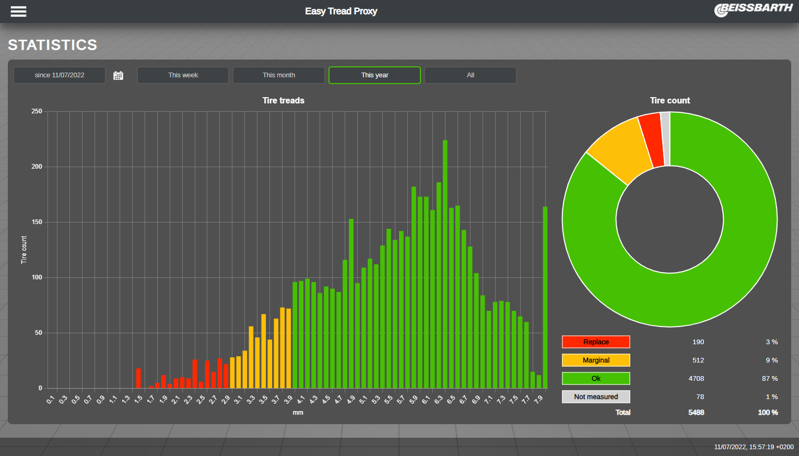Viewport: 800px width, 456px height.
Task: Click the Beissbarth logo
Action: (x=753, y=11)
